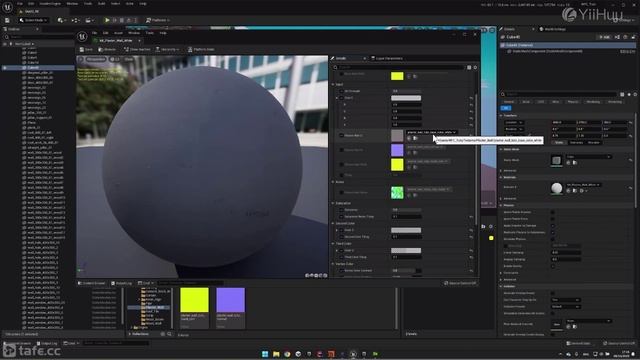Toggle visibility eye of selected Cube40 in Outliner
Screen dimensions: 640x360
coord(4,67)
